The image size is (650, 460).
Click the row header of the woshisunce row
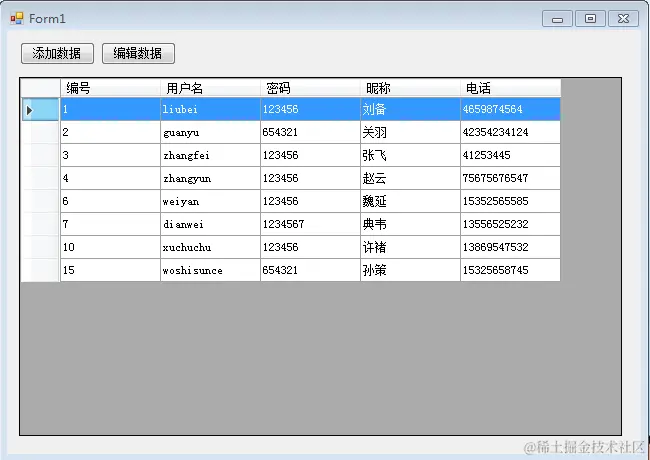(x=40, y=271)
